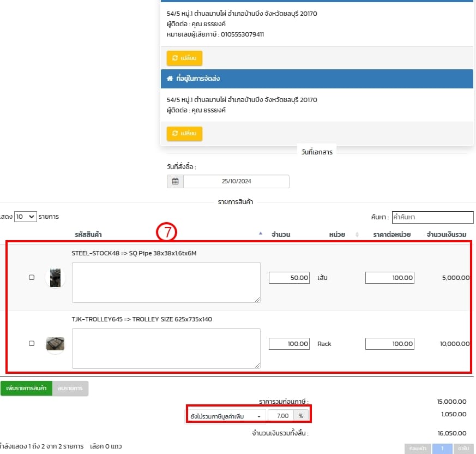
Task: Click the calendar icon beside the order date
Action: (175, 182)
